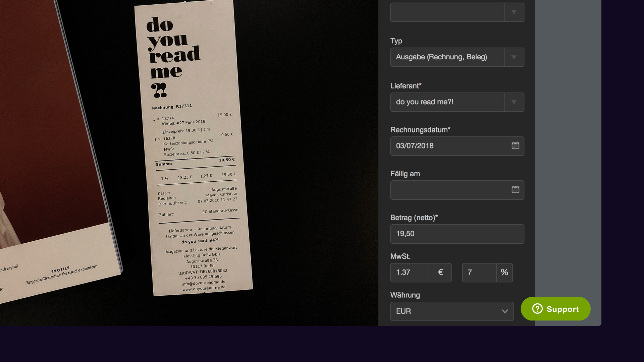Image resolution: width=644 pixels, height=362 pixels.
Task: Click the Lieferant field 'do you read me?!'
Action: (x=447, y=102)
